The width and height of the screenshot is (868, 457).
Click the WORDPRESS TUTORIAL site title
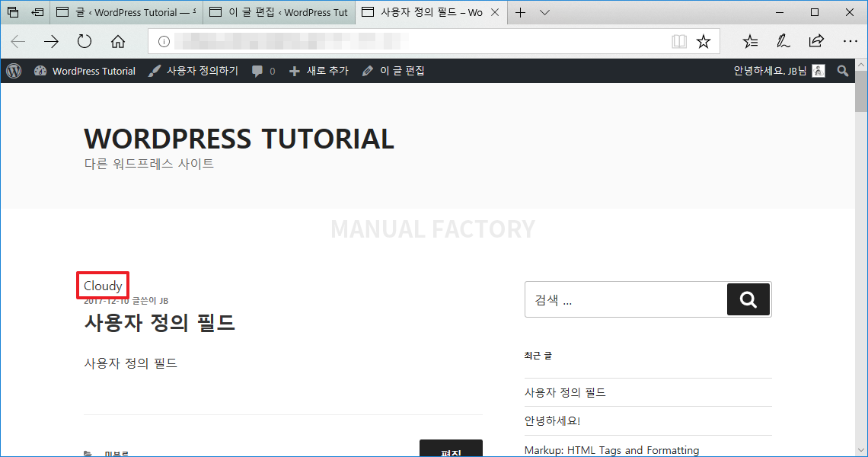[x=239, y=139]
